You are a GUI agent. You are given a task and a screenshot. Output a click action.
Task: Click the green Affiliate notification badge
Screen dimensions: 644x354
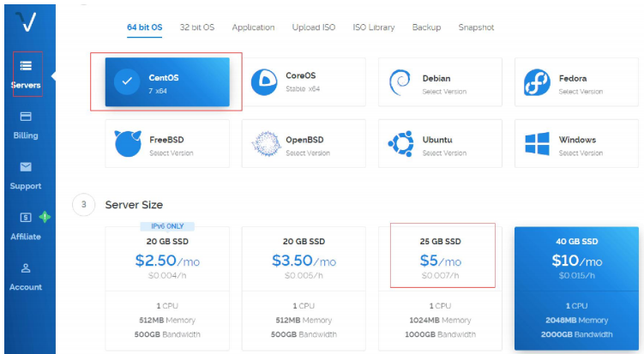45,217
